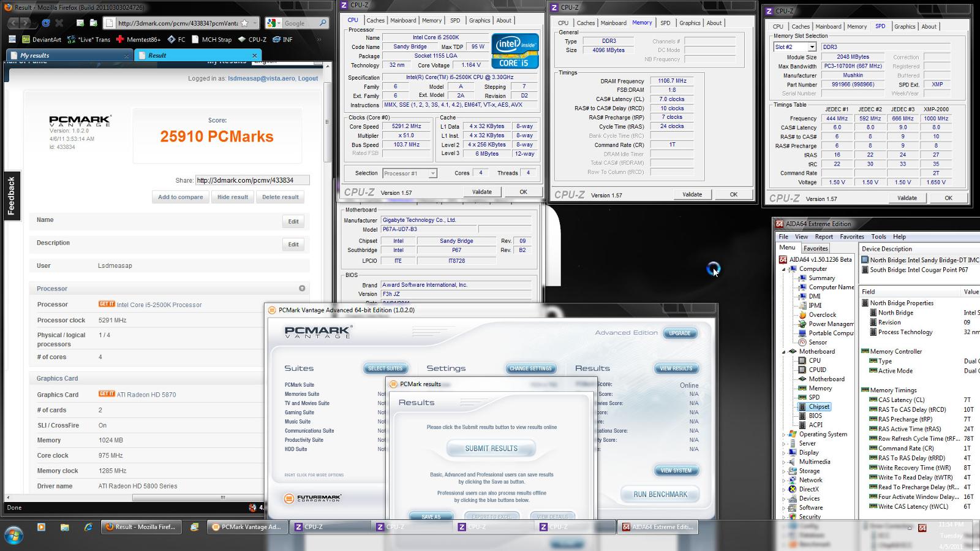Click Validate in the CPU-Z CPU window
The height and width of the screenshot is (551, 980).
pos(481,192)
